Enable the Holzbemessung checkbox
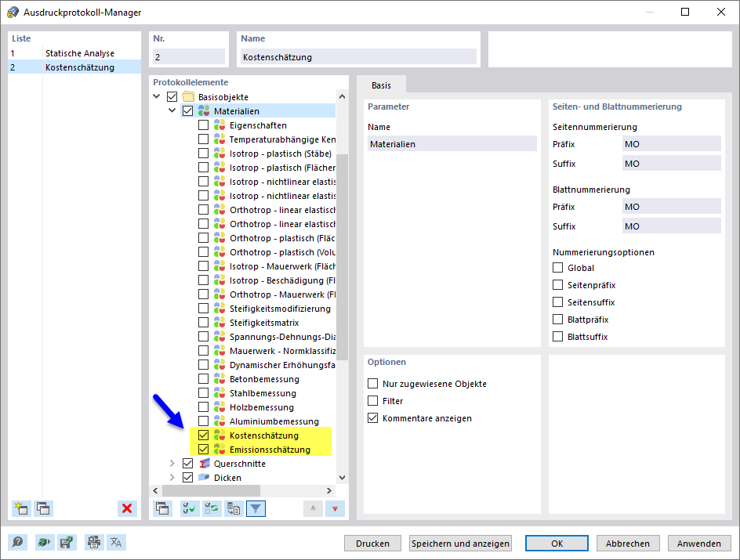 pos(203,406)
